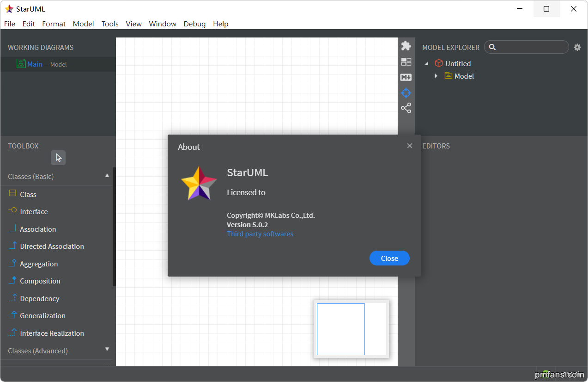588x382 pixels.
Task: Click the StarUML icon in the title bar
Action: tap(9, 9)
